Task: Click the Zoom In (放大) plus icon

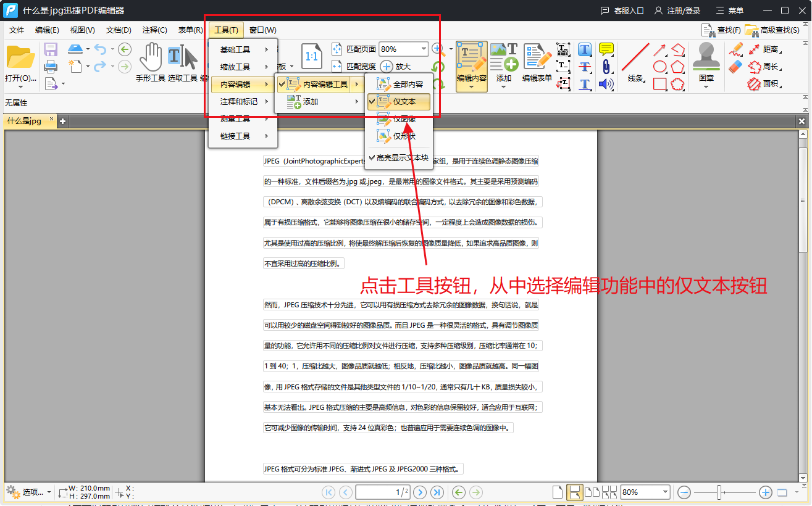Action: click(386, 66)
